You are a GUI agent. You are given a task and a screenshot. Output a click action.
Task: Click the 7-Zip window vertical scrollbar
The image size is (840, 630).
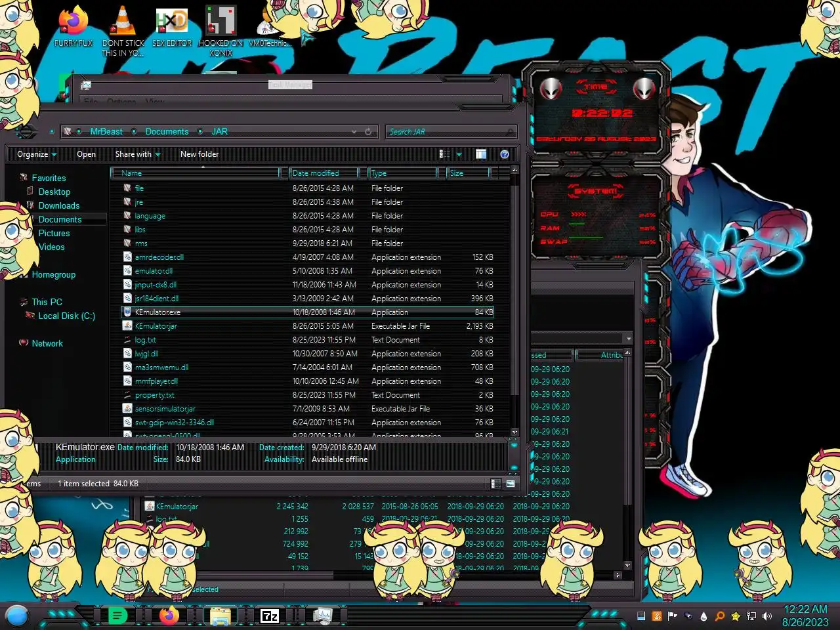click(x=628, y=459)
